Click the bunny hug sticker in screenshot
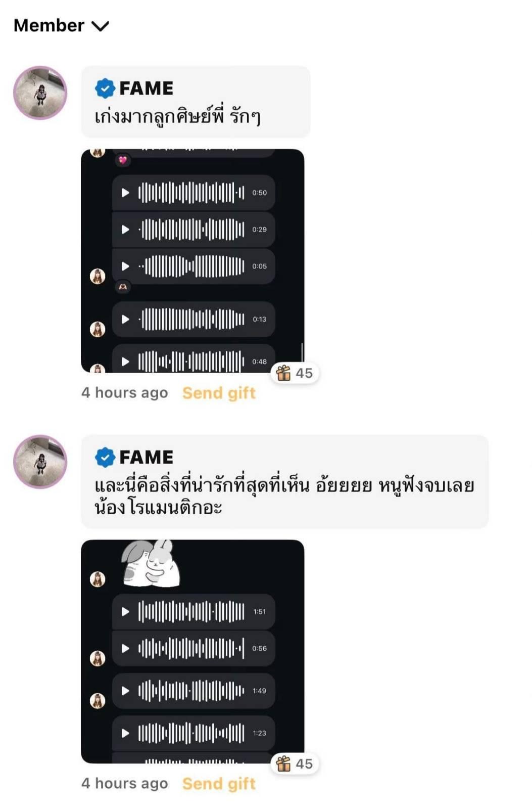532x809 pixels. click(x=151, y=563)
